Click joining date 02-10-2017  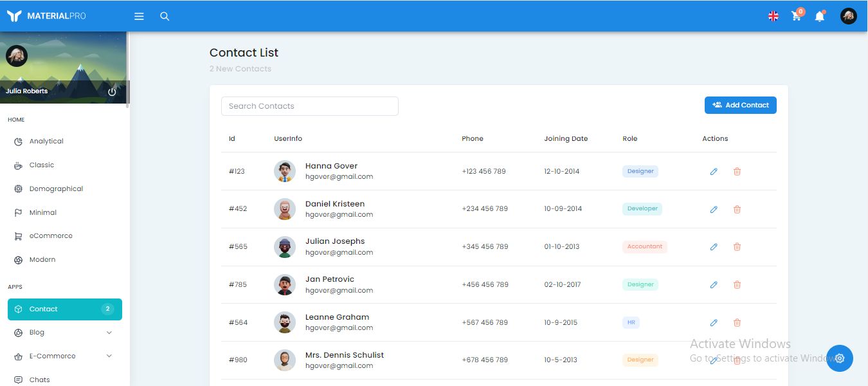tap(562, 285)
